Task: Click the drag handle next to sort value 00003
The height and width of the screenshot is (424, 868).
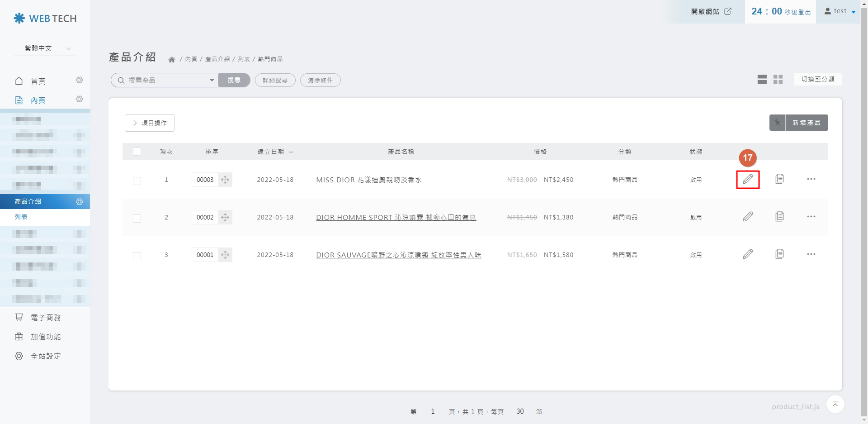Action: point(226,180)
